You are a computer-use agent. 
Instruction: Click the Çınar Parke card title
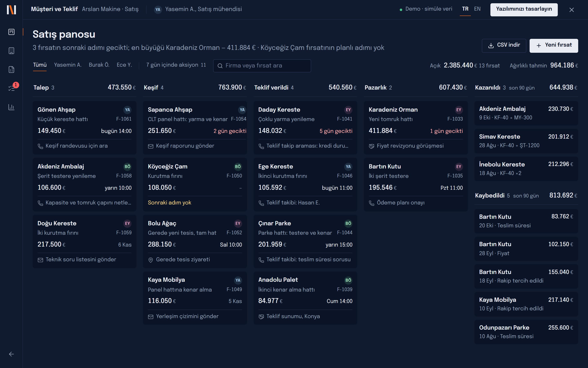click(x=275, y=223)
